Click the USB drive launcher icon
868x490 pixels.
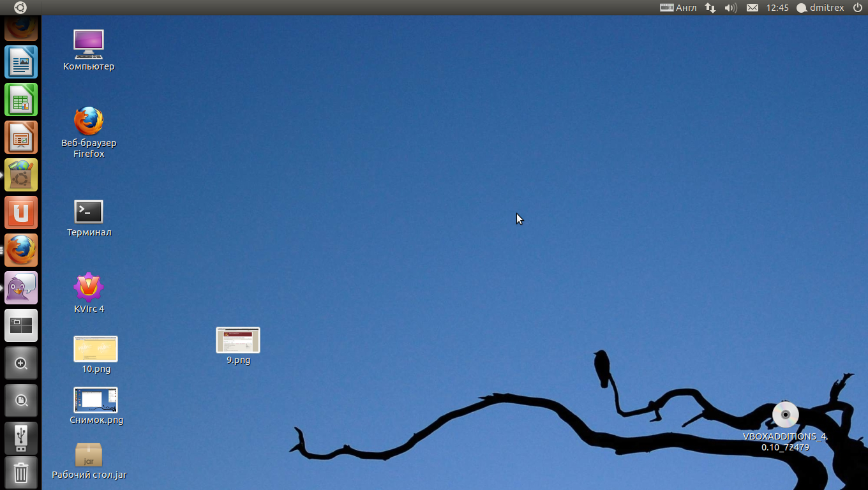pos(21,438)
